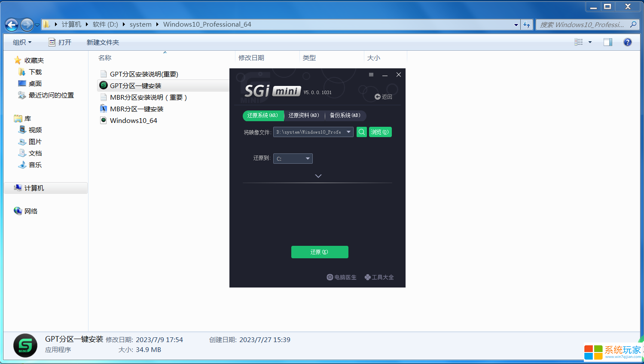Click the Explorer back navigation arrow
Image resolution: width=644 pixels, height=364 pixels.
click(11, 24)
